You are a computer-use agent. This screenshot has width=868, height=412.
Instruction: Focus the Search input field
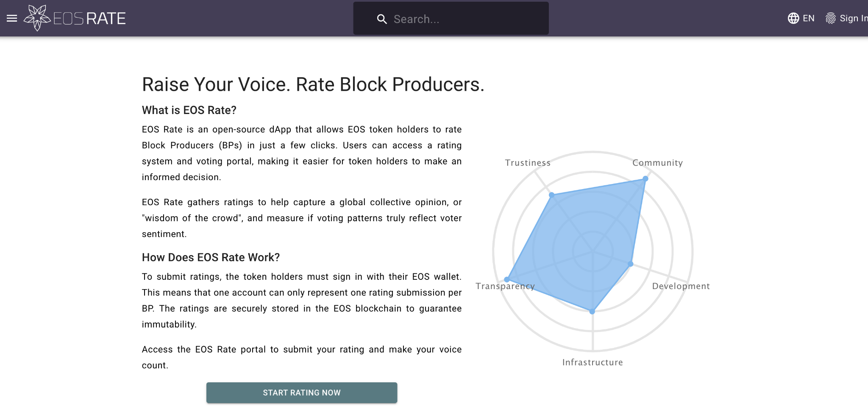click(x=451, y=18)
